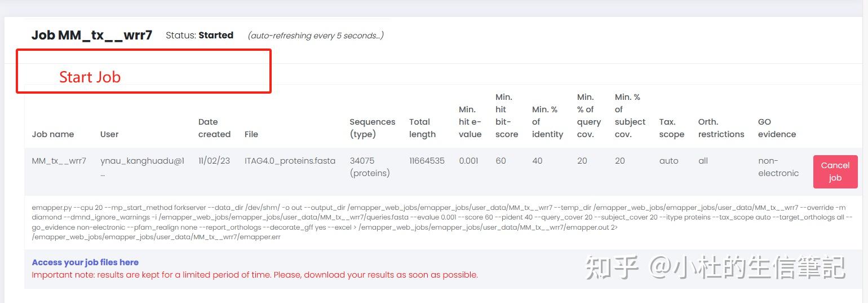
Task: Click the Status: Started label
Action: pyautogui.click(x=200, y=36)
